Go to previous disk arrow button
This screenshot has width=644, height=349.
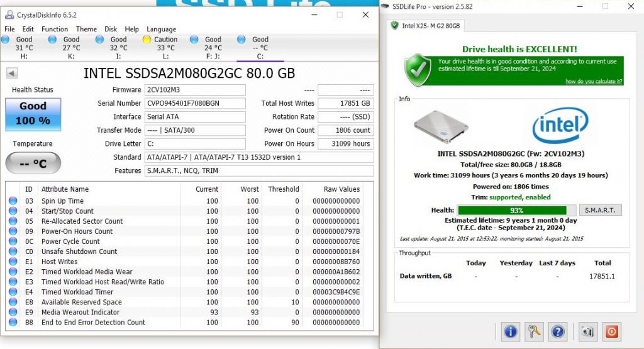tap(12, 74)
